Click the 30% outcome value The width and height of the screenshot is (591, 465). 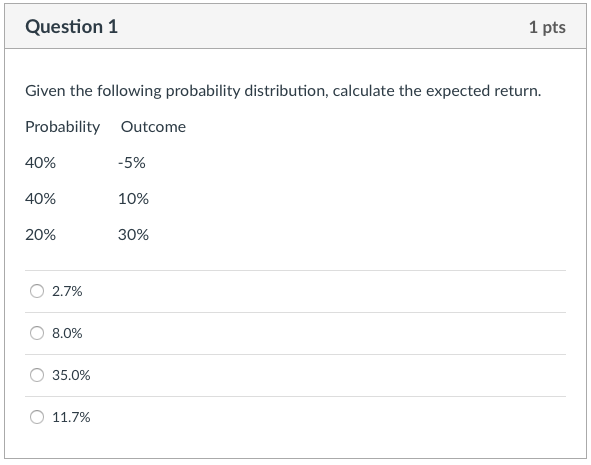(x=133, y=235)
